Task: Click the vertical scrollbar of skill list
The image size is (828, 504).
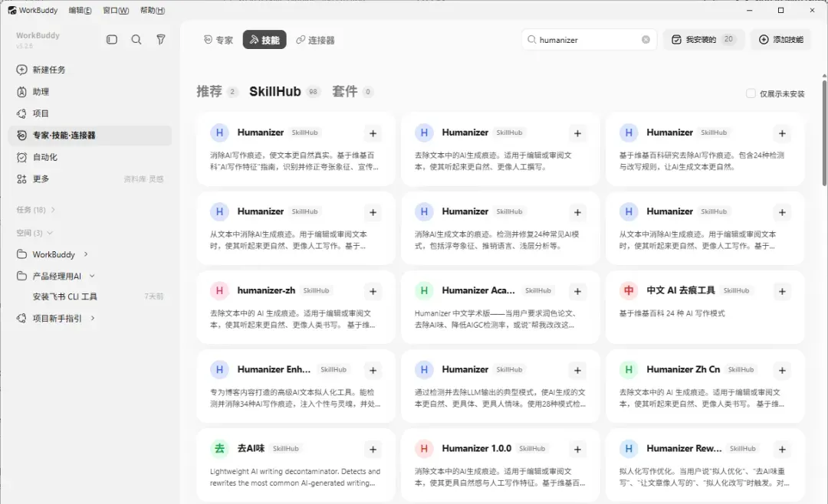Action: click(x=824, y=129)
